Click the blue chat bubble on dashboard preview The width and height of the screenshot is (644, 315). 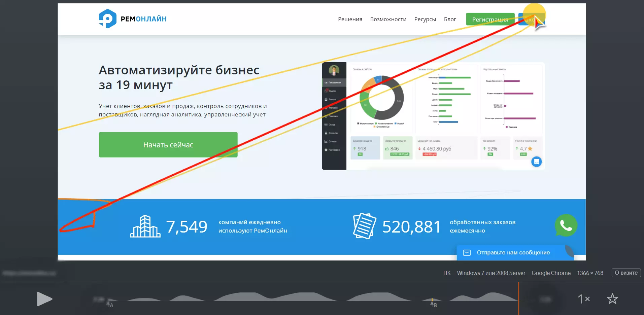coord(536,162)
